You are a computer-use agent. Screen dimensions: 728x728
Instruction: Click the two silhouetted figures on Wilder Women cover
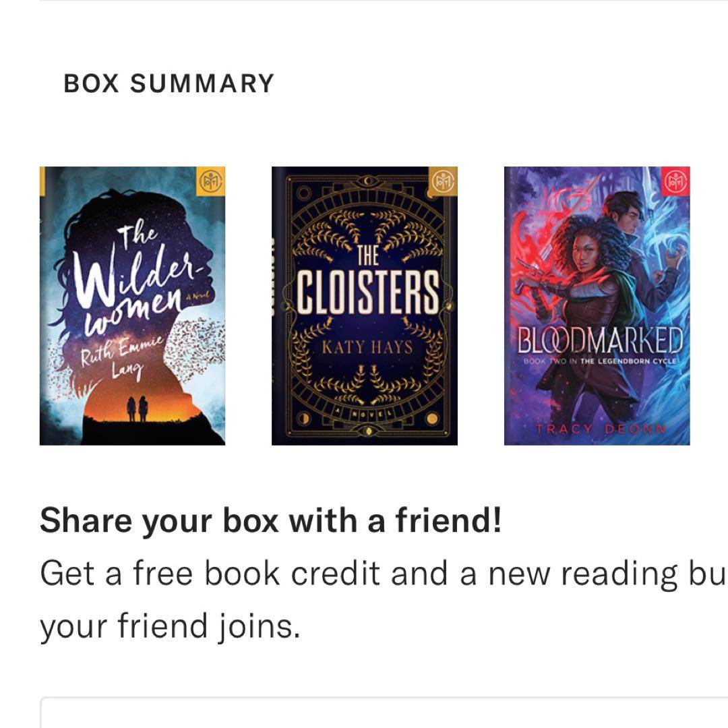click(x=136, y=408)
